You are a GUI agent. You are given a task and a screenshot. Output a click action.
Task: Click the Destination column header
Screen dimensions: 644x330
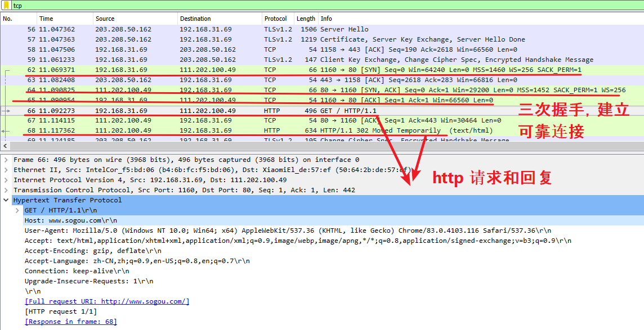click(x=220, y=19)
